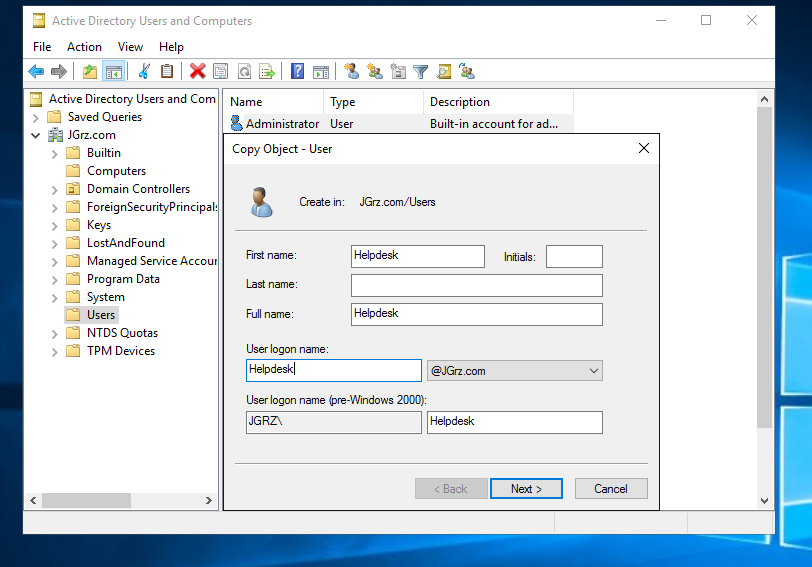Screen dimensions: 812x567
Task: Expand the ForeignSecurityPrincipals node
Action: pos(54,208)
